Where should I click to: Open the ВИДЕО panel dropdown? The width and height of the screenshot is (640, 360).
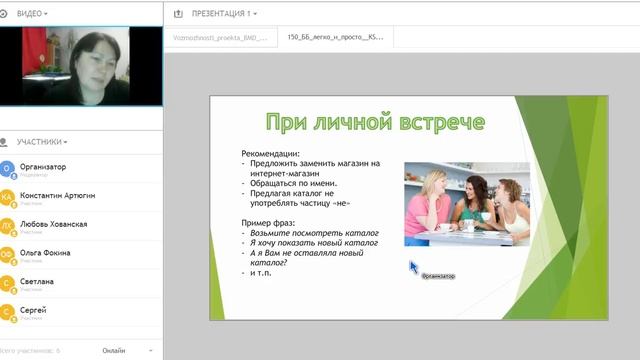[32, 13]
